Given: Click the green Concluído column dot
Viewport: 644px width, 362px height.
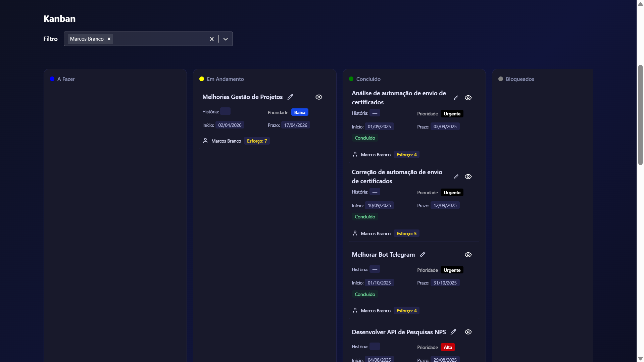Looking at the screenshot, I should tap(351, 79).
